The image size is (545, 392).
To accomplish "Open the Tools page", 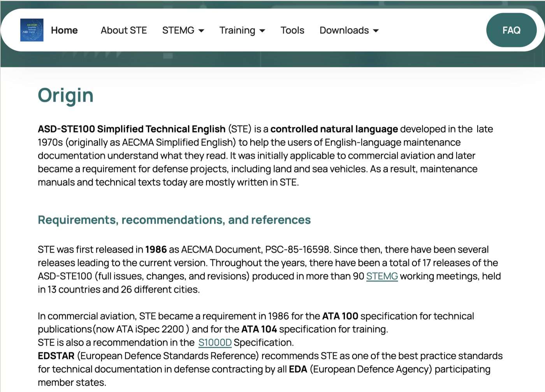I will point(292,30).
